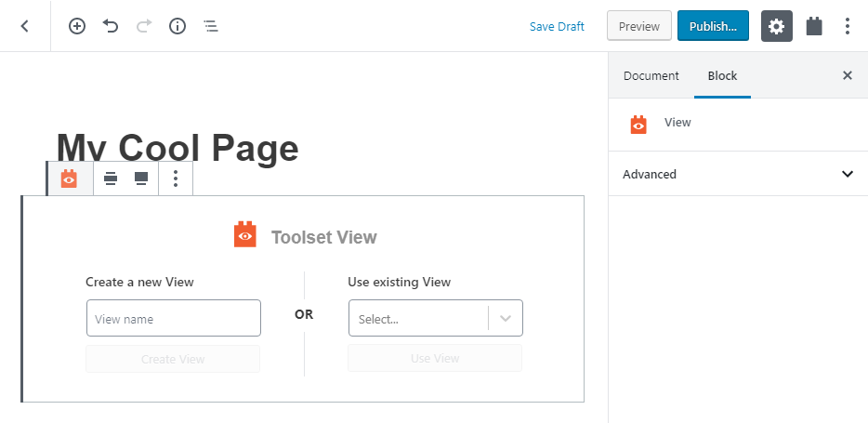The width and height of the screenshot is (868, 423).
Task: Click the dropdown chevron in Select field
Action: coord(506,318)
